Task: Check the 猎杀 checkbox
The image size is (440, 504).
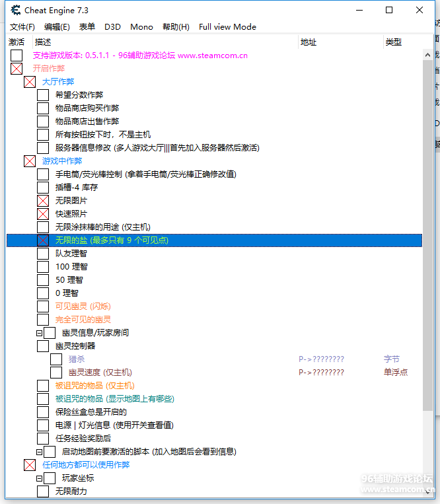Action: click(56, 359)
